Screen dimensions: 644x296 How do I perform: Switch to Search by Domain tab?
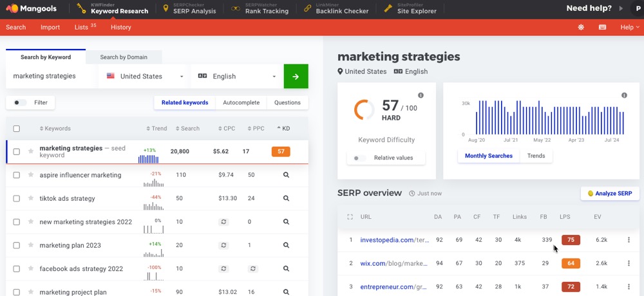[x=124, y=57]
